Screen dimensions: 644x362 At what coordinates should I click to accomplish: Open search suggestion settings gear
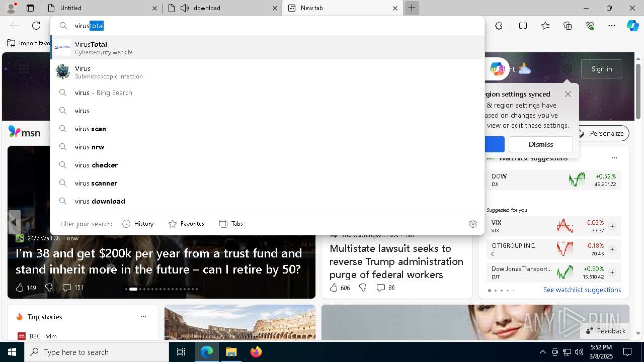click(473, 224)
